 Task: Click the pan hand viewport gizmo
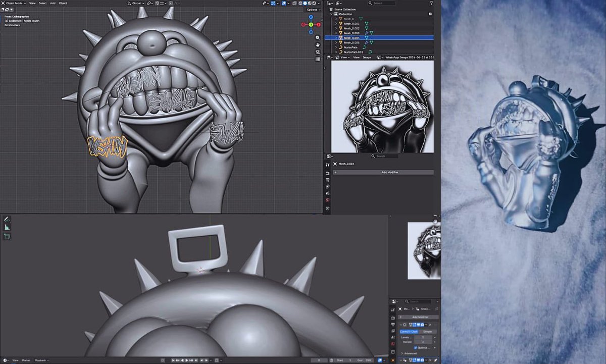(318, 44)
